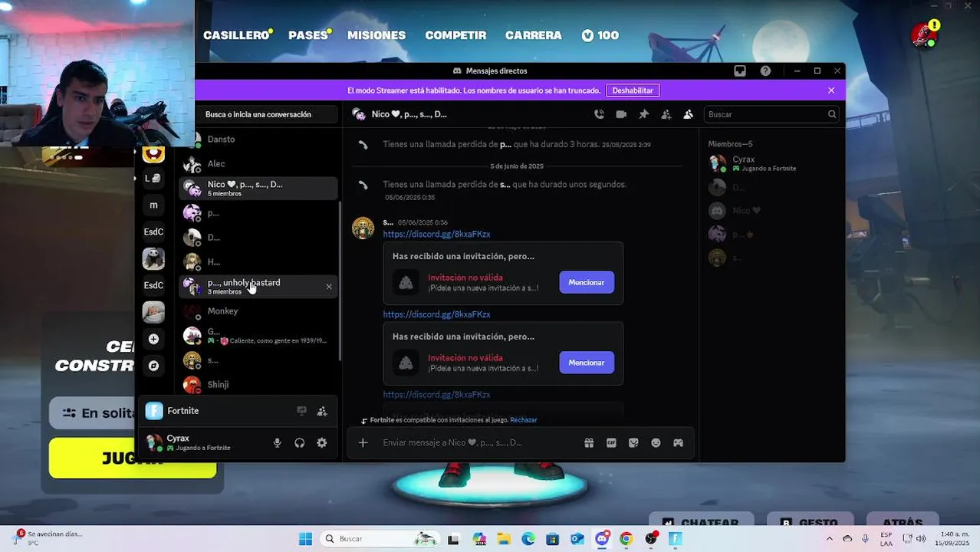Viewport: 980px width, 552px height.
Task: Open the Fortnite profile avatar menu
Action: [925, 34]
